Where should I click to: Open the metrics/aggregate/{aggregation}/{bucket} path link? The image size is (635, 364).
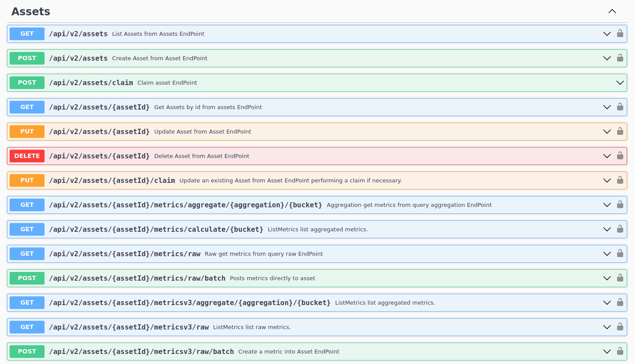[186, 205]
